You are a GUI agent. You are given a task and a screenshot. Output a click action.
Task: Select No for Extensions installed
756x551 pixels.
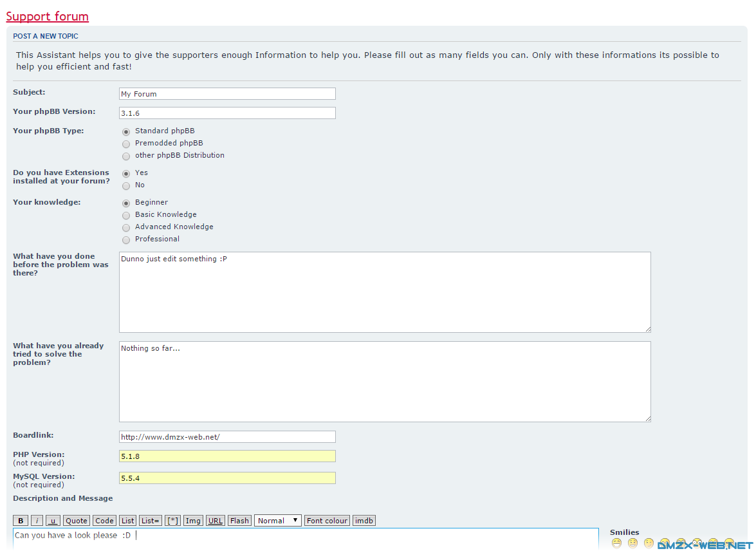pos(125,185)
